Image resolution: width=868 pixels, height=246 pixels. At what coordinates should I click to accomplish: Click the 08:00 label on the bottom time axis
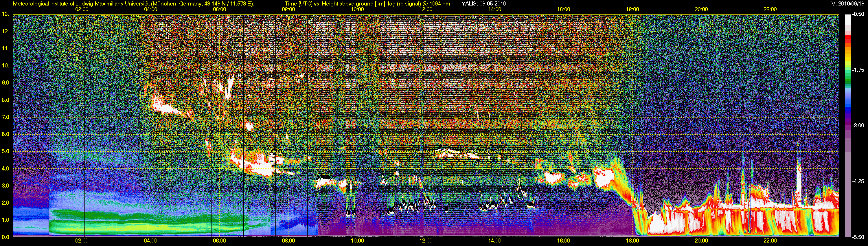click(288, 241)
